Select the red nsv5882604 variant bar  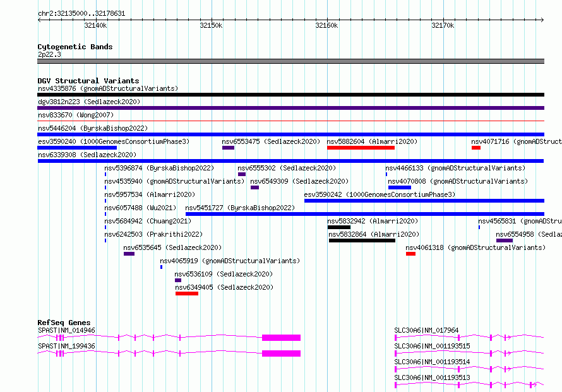(x=361, y=148)
